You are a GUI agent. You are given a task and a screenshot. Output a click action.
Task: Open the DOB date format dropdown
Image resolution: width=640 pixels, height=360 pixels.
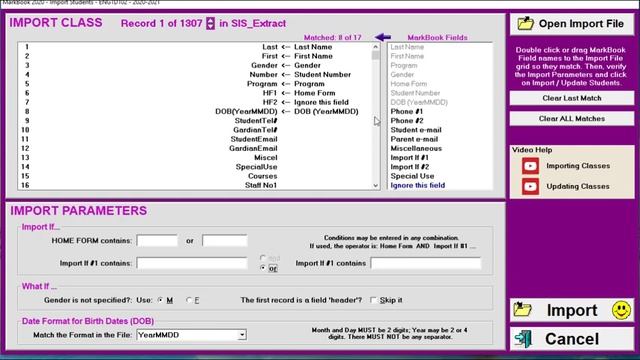point(242,335)
